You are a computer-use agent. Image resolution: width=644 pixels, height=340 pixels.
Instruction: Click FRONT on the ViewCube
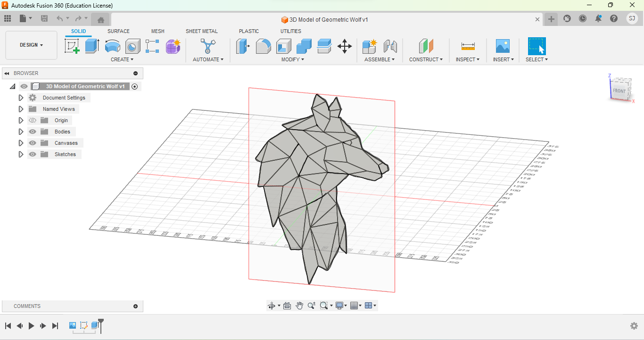tap(619, 91)
